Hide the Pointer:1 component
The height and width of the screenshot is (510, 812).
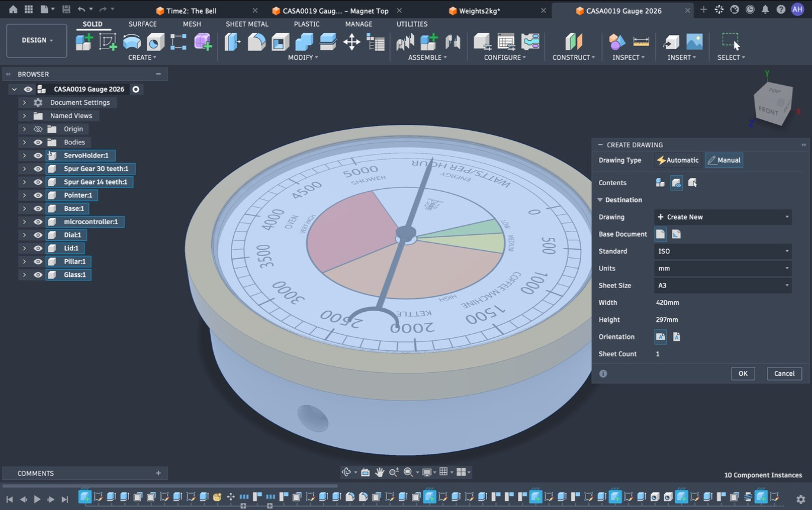point(38,195)
